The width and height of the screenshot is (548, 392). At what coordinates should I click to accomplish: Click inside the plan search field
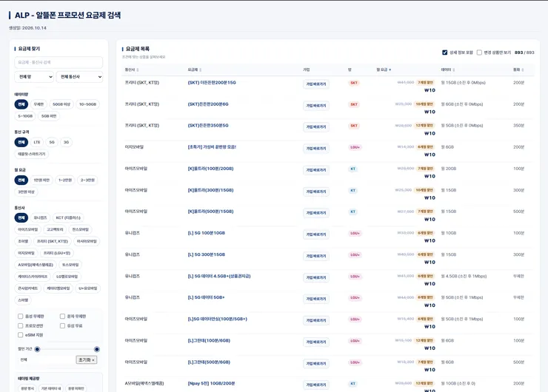click(59, 62)
